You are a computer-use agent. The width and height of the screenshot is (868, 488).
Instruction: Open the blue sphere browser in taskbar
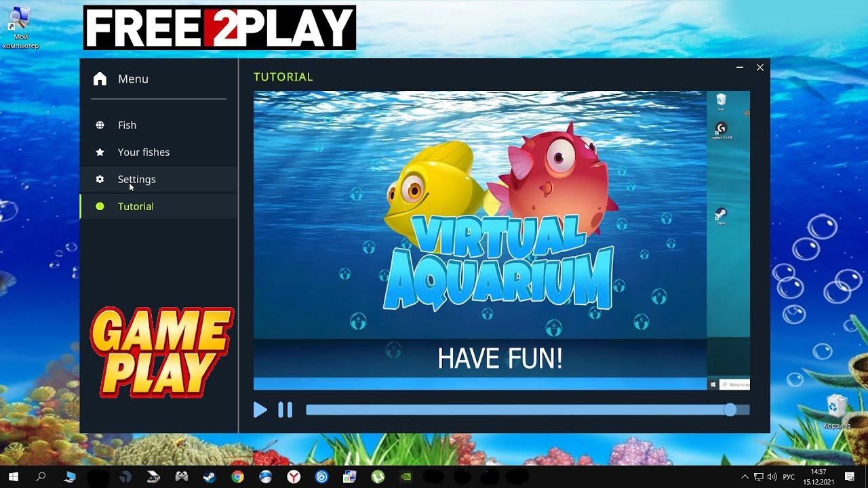pos(265,476)
